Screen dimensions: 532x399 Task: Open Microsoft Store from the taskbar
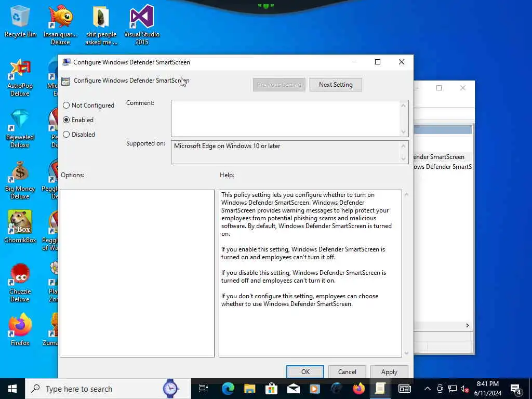click(271, 389)
